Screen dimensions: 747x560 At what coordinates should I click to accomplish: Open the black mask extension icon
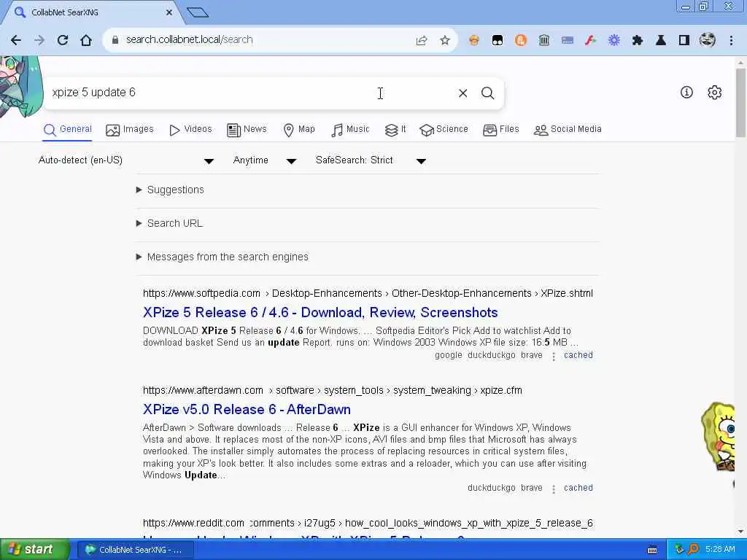click(x=498, y=41)
